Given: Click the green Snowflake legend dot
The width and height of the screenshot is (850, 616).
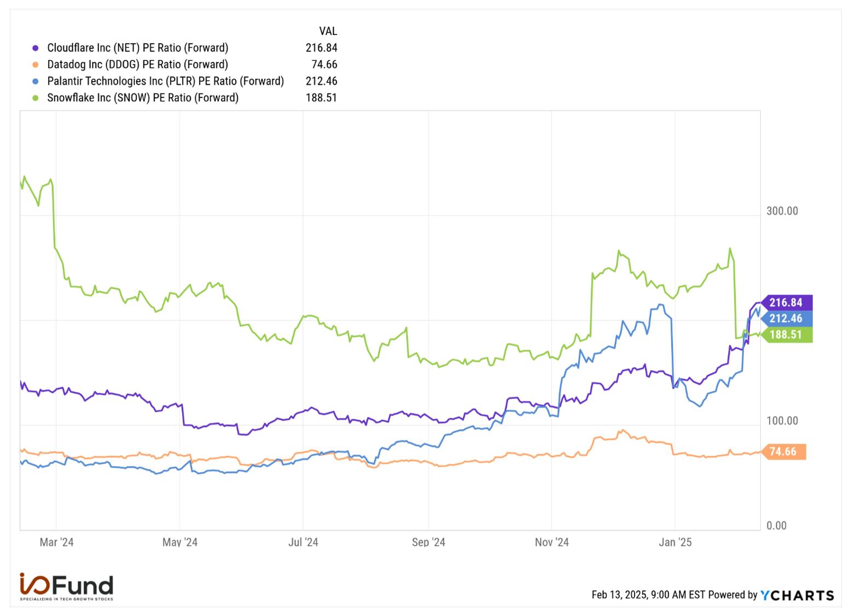Looking at the screenshot, I should pos(36,98).
